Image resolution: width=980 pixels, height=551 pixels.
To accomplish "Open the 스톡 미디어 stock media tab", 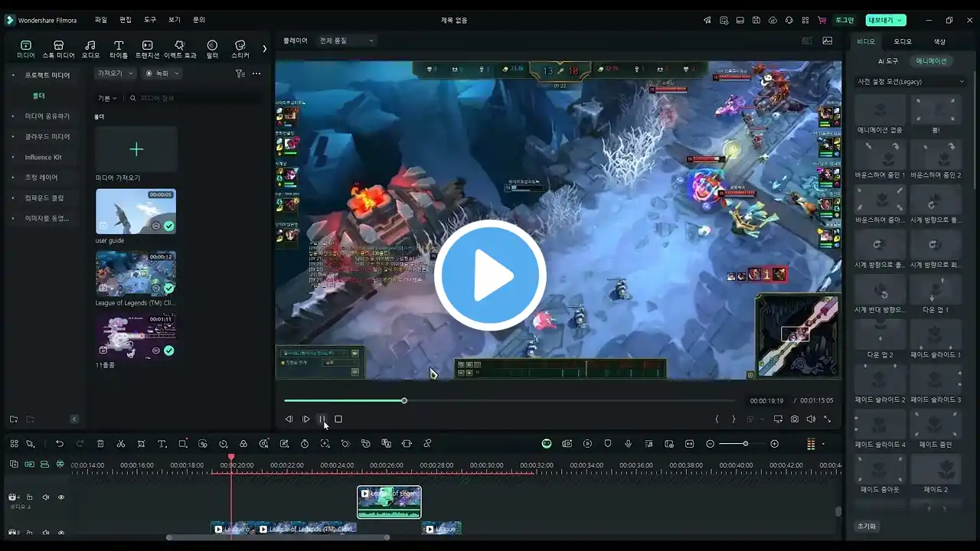I will click(x=58, y=49).
